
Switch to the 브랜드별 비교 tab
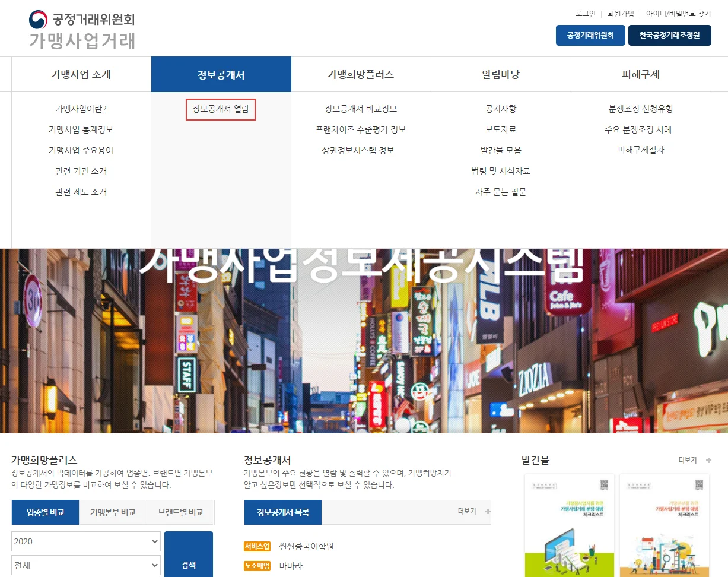click(x=180, y=512)
